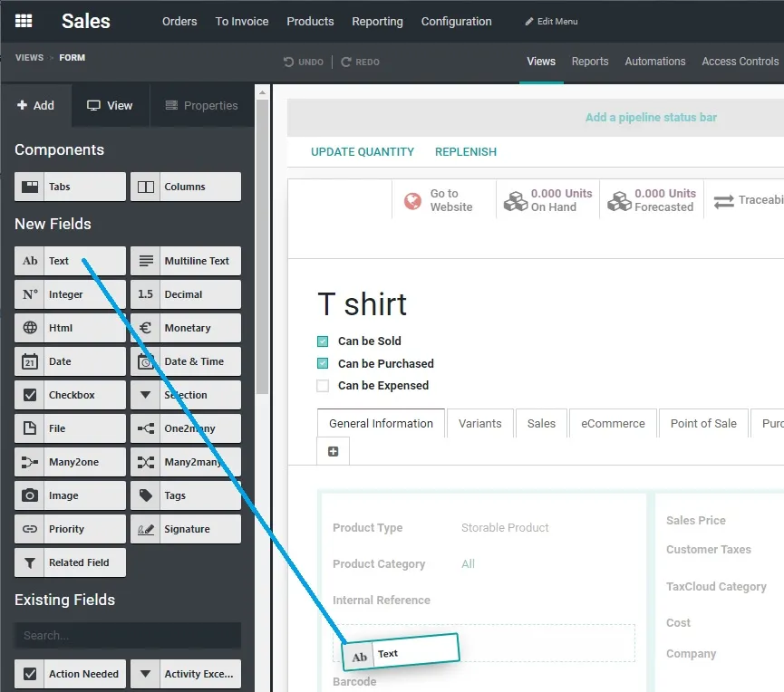Select the Signature field pen icon
This screenshot has width=784, height=692.
point(145,529)
